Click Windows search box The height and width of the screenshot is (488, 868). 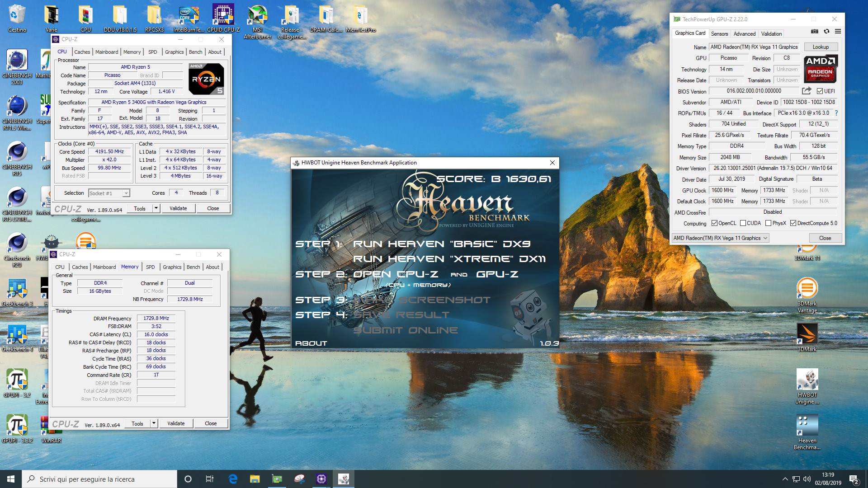(x=99, y=479)
